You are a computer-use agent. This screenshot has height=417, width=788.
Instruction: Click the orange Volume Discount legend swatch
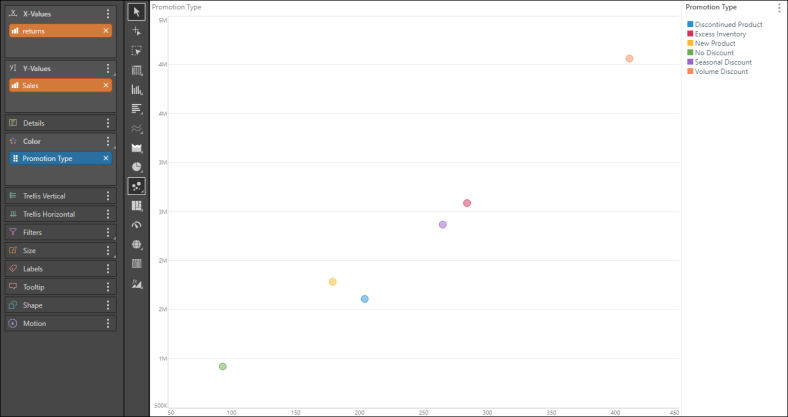click(690, 71)
